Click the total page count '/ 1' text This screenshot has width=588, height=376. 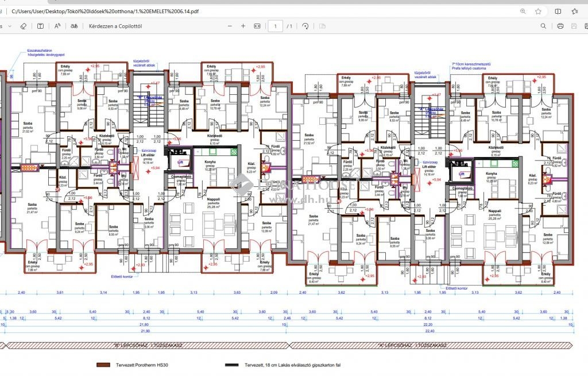[289, 26]
